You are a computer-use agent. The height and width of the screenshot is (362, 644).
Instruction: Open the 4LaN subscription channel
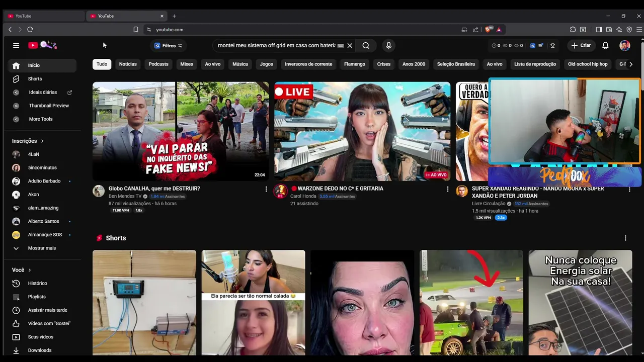click(x=42, y=154)
